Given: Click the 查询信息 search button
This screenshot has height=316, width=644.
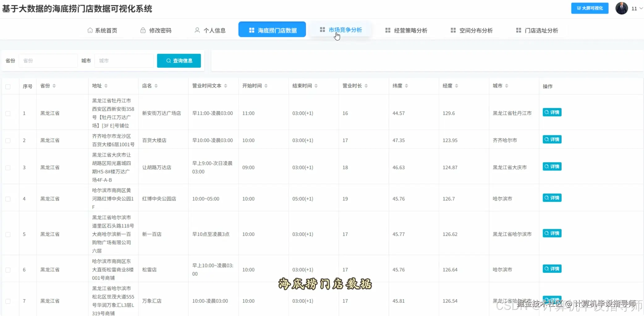Looking at the screenshot, I should (x=179, y=61).
